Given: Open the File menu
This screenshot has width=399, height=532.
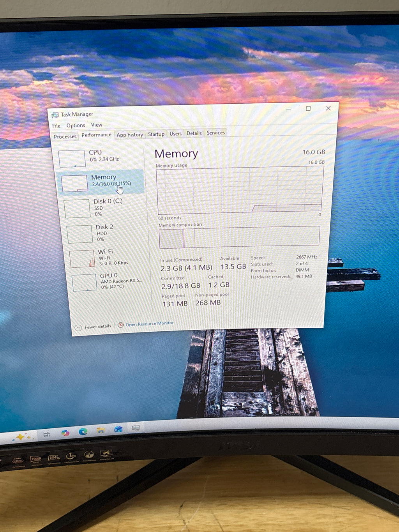Looking at the screenshot, I should 56,126.
